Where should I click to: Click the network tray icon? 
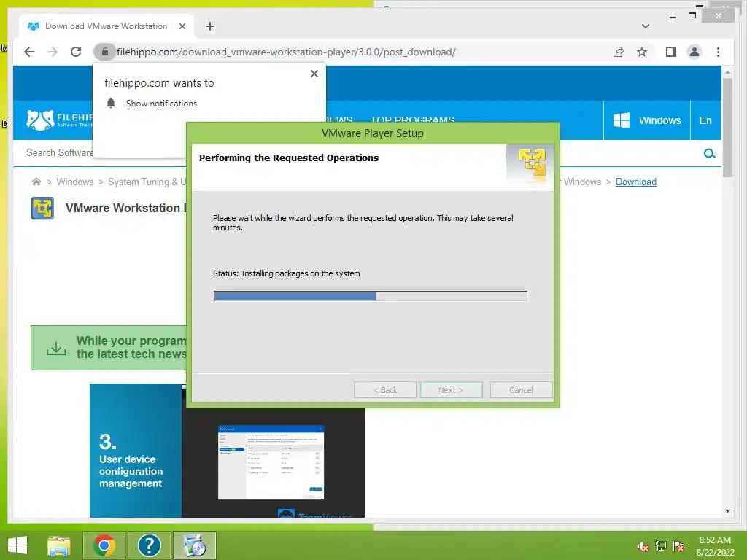(661, 546)
